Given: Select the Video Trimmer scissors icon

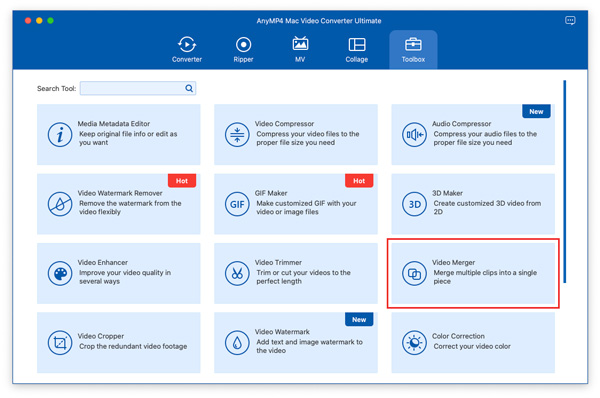Looking at the screenshot, I should [237, 273].
